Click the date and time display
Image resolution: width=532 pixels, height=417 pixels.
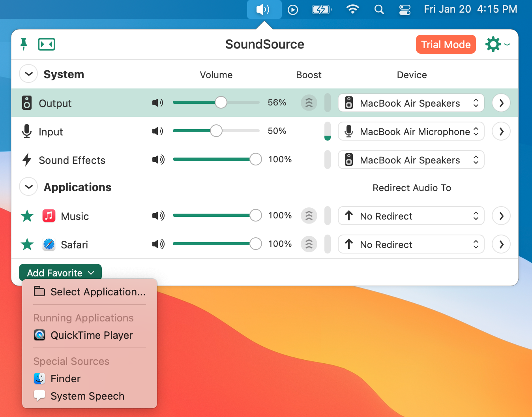click(470, 9)
